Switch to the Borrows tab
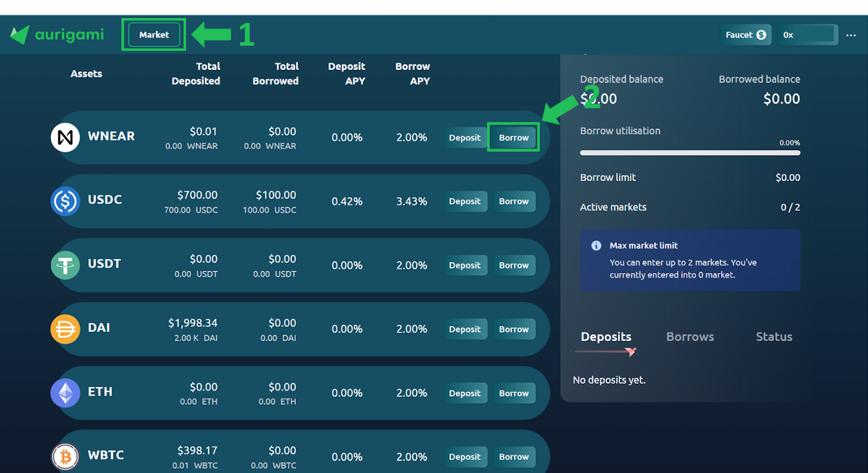This screenshot has height=473, width=868. [690, 337]
